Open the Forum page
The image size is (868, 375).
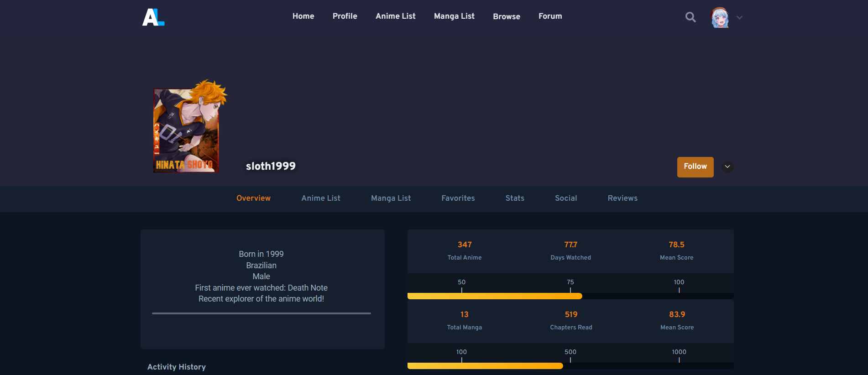click(550, 16)
